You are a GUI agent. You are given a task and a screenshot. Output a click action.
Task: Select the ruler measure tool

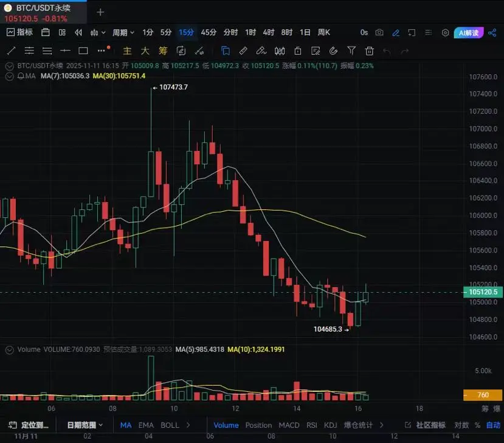(x=243, y=51)
